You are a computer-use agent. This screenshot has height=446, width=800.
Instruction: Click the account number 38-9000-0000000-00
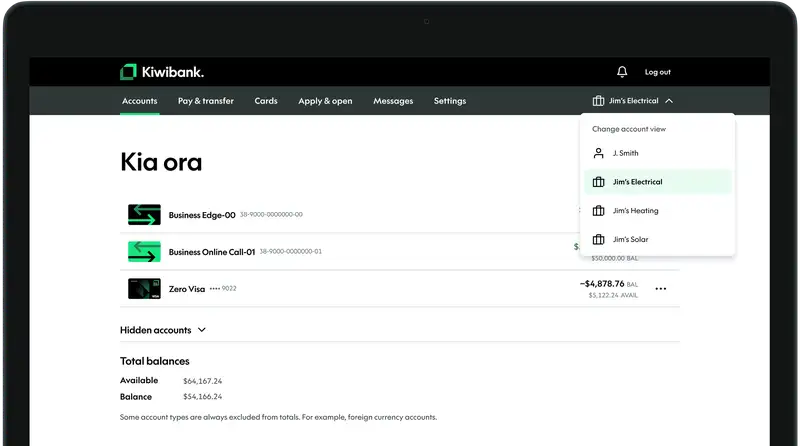click(271, 215)
